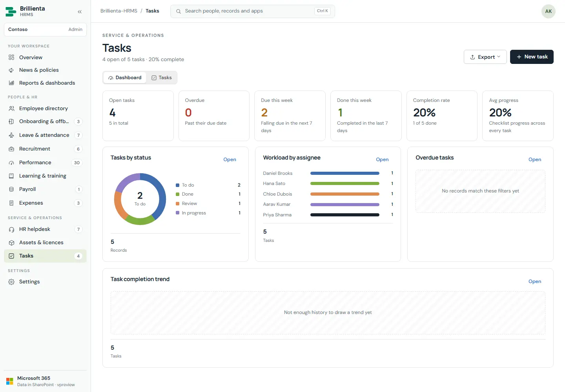Image resolution: width=565 pixels, height=392 pixels.
Task: Click the News & policies megaphone icon
Action: click(x=11, y=70)
